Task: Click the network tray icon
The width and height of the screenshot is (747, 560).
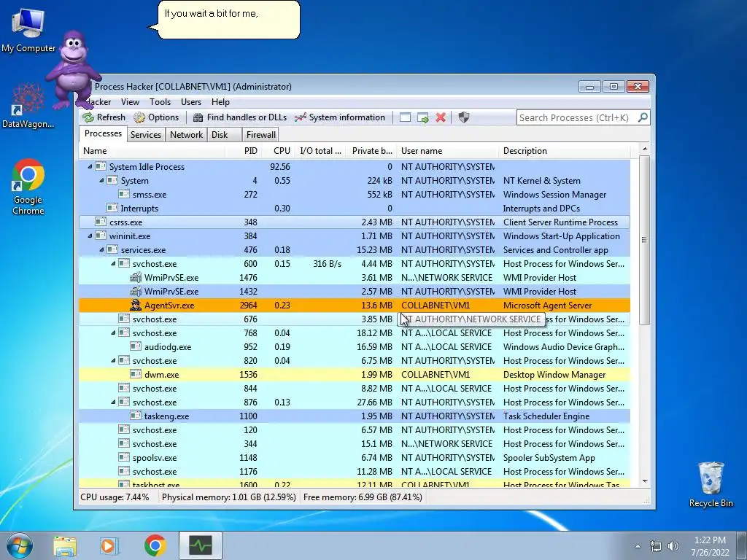Action: tap(656, 546)
